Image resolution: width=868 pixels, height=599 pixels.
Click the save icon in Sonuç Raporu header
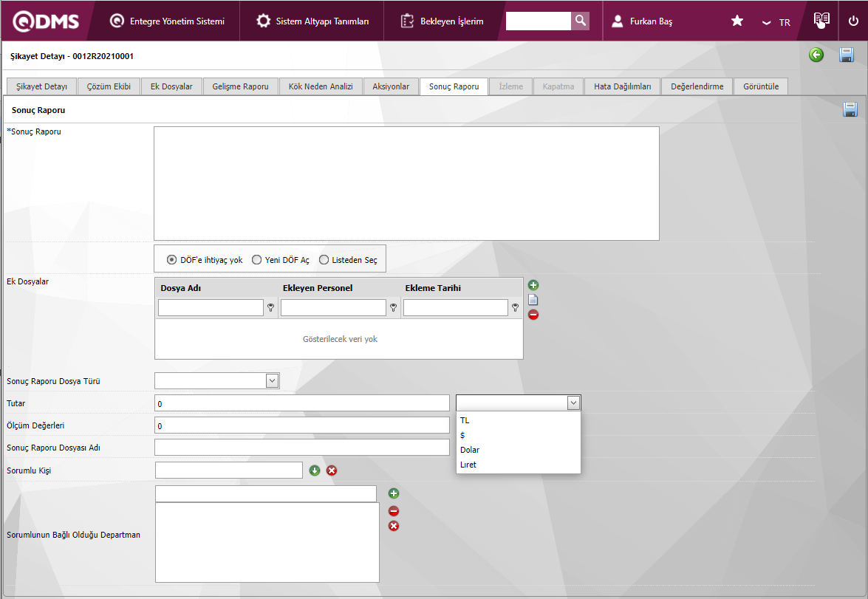tap(850, 110)
